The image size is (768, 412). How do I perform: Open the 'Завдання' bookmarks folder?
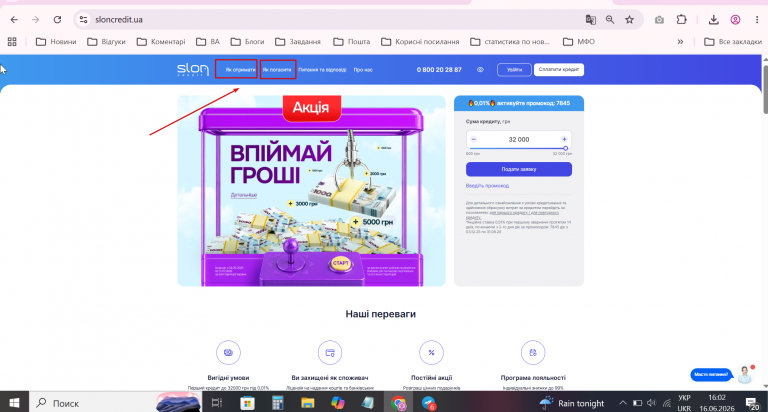pos(298,42)
